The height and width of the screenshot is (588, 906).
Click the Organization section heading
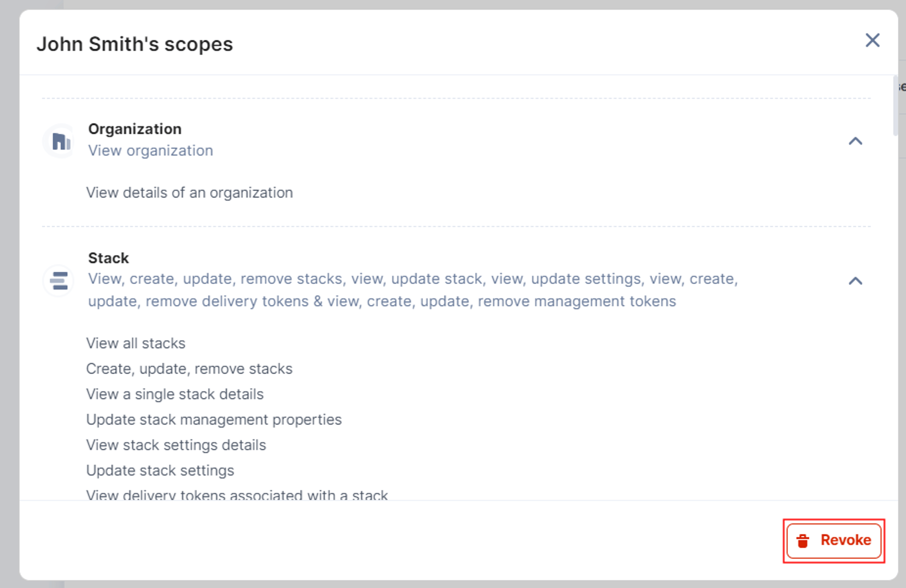[x=135, y=129]
